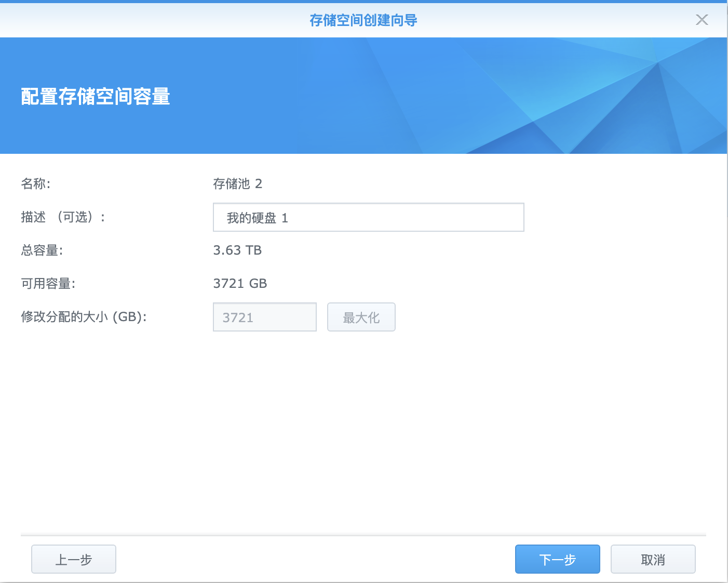This screenshot has height=583, width=728.
Task: Click the '可用容量:' label
Action: (x=48, y=283)
